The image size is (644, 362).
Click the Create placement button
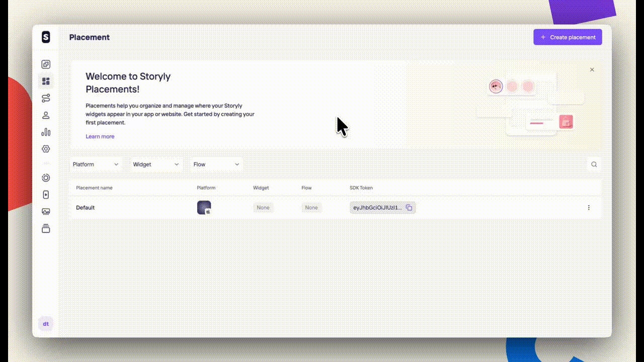568,37
